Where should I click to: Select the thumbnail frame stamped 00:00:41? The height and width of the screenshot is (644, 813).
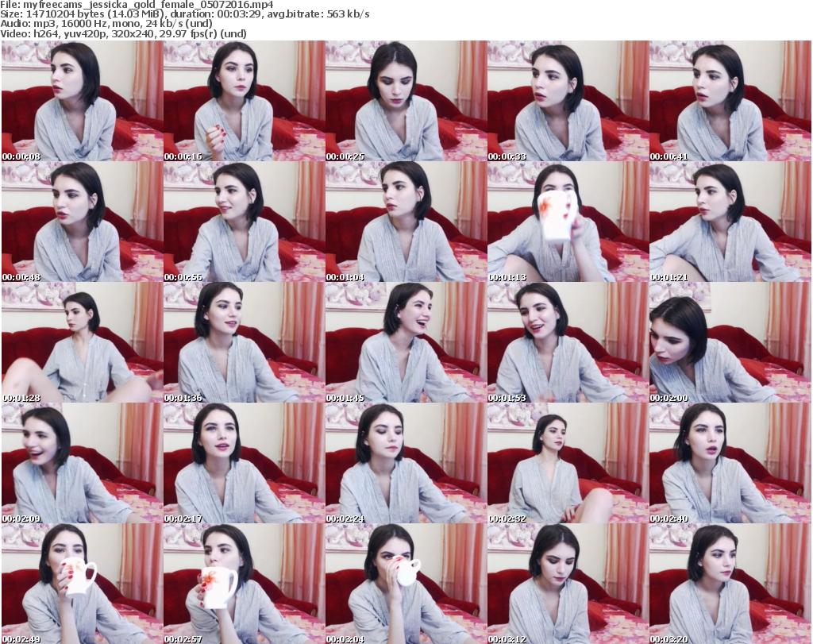(x=730, y=101)
